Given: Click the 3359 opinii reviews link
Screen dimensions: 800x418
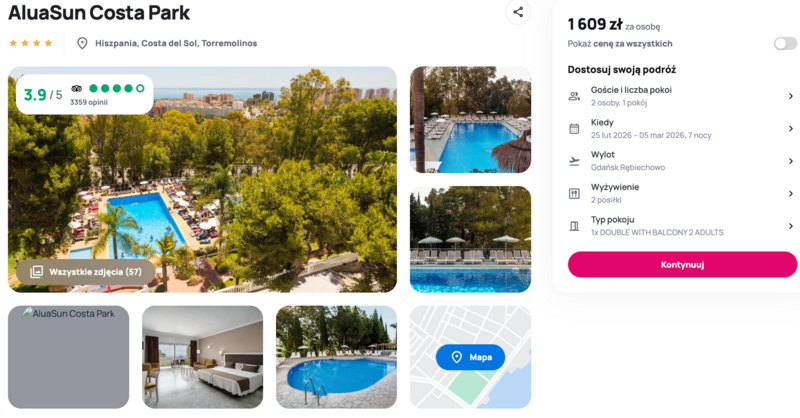Looking at the screenshot, I should (x=89, y=102).
